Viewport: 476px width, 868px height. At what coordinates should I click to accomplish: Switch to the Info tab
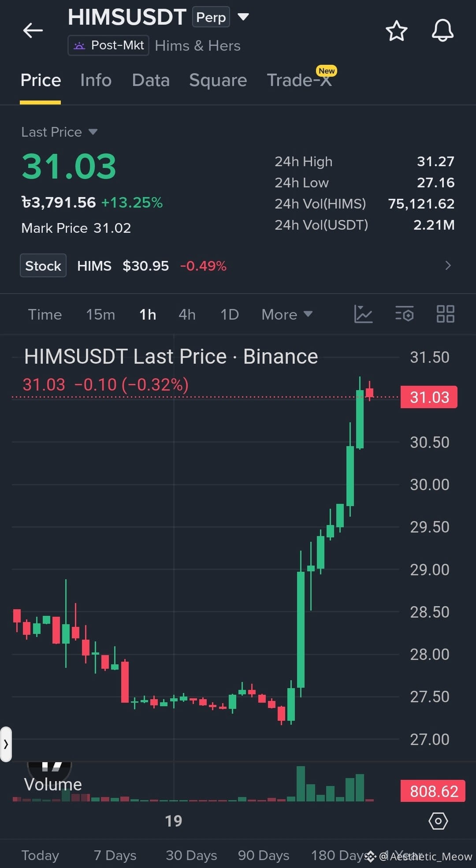(x=96, y=80)
